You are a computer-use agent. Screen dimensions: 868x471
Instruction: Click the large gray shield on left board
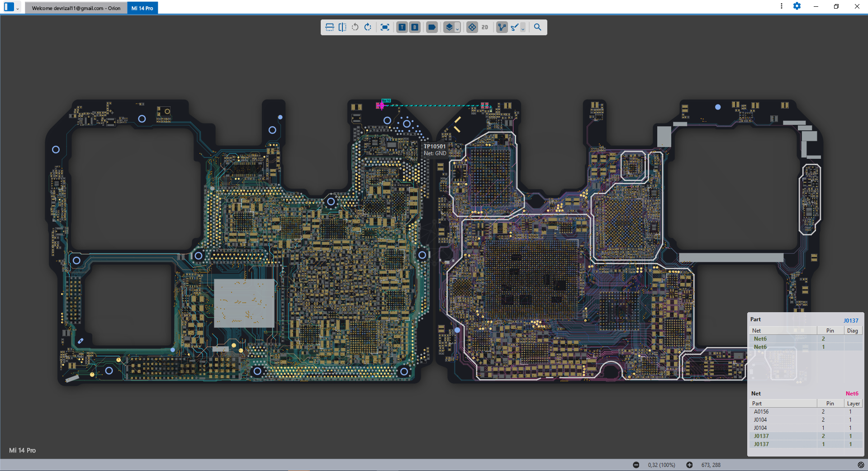244,303
